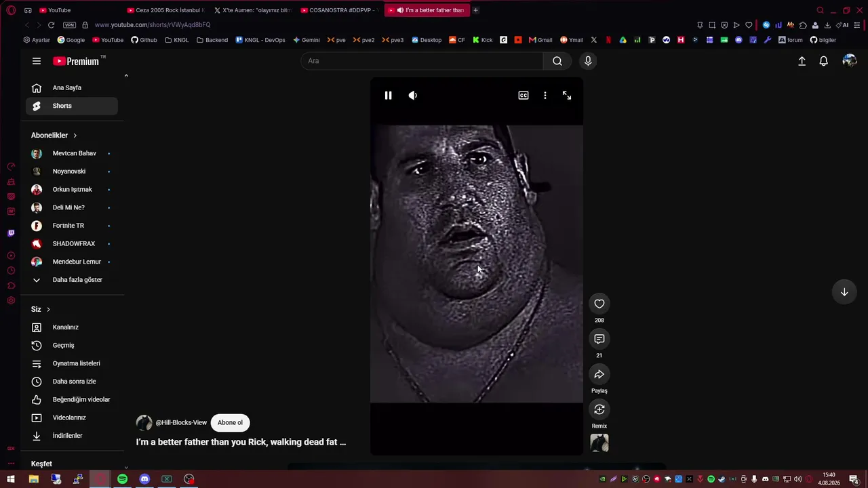Screen dimensions: 868x488
Task: Start voice search with the microphone
Action: pos(588,61)
